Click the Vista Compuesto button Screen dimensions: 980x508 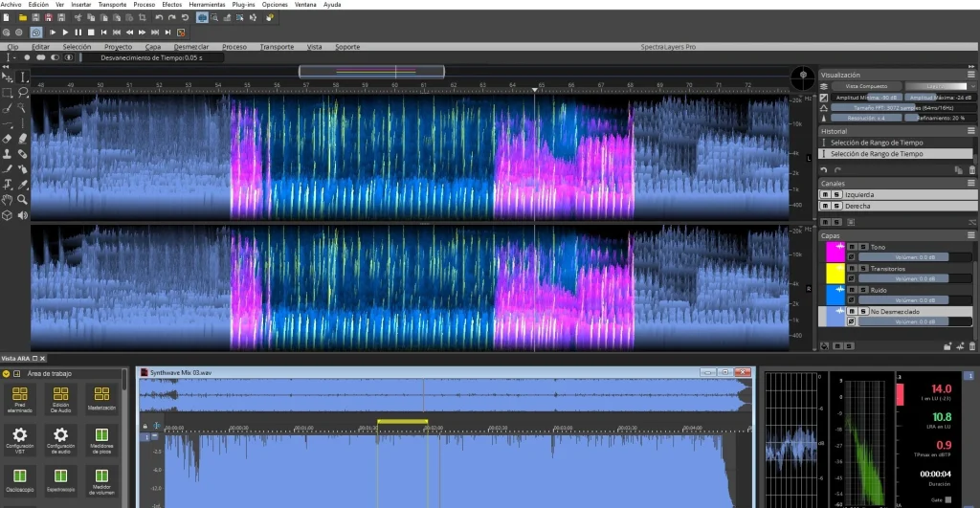(865, 86)
